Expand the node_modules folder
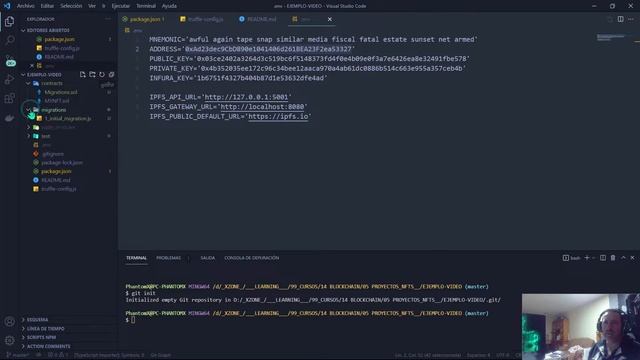 tap(28, 127)
